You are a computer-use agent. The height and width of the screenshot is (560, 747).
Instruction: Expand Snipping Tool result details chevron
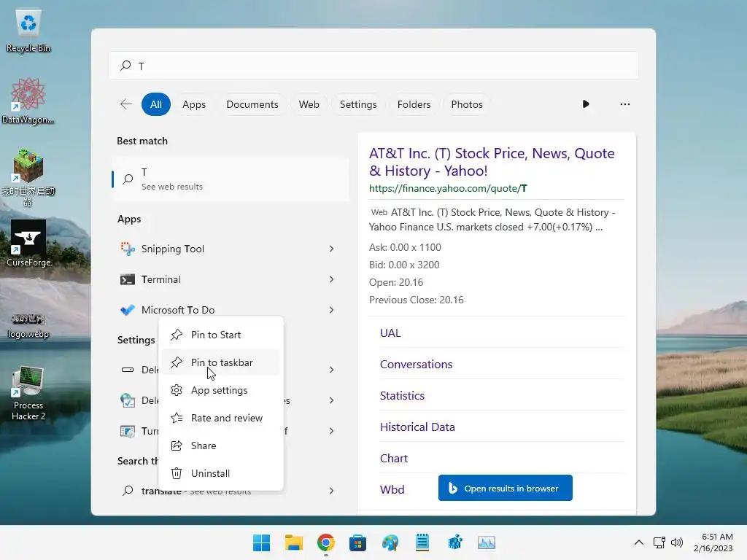pyautogui.click(x=332, y=249)
